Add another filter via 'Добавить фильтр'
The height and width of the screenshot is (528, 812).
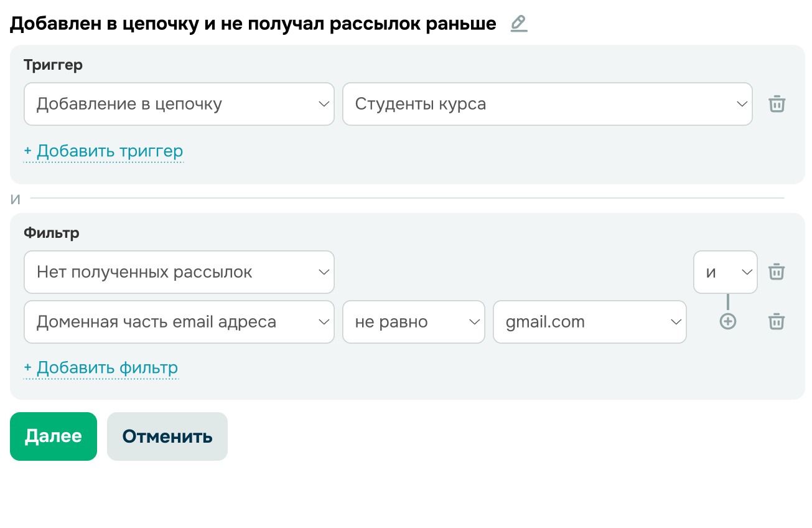click(x=101, y=367)
